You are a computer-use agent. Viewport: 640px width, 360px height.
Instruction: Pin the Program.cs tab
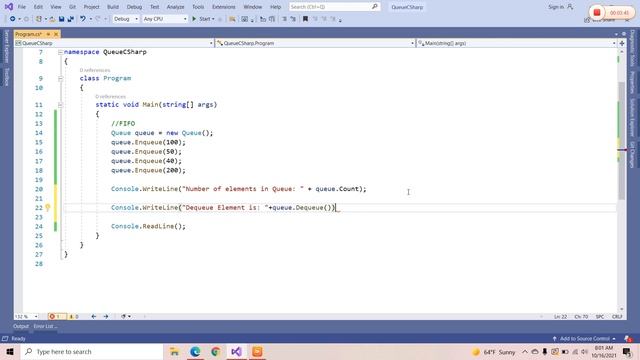(x=48, y=34)
